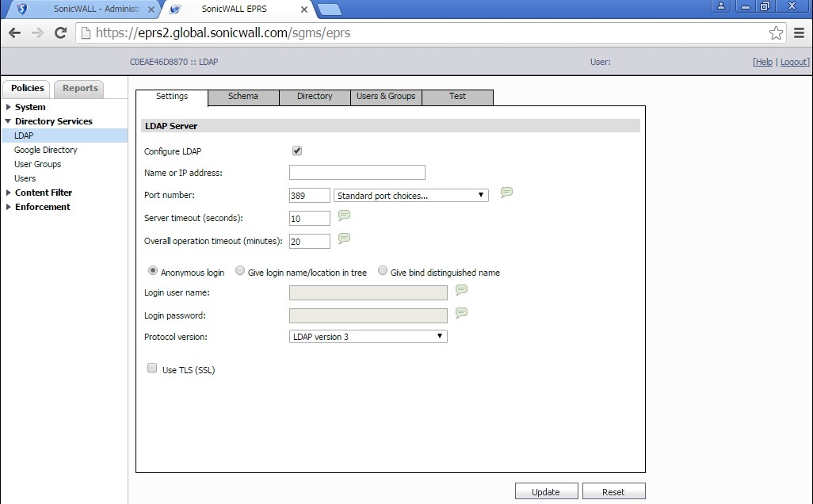Expand the Content Filter tree node

(9, 193)
